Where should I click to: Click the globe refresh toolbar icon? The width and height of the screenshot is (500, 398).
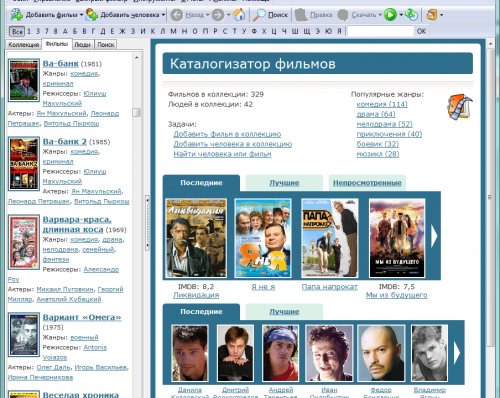click(x=411, y=15)
